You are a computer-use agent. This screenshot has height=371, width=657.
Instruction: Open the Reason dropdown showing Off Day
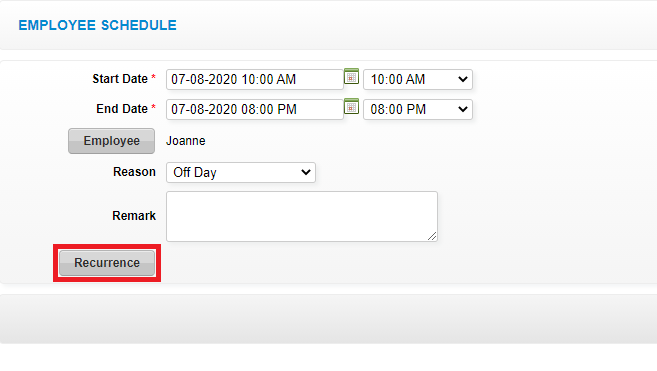click(241, 172)
